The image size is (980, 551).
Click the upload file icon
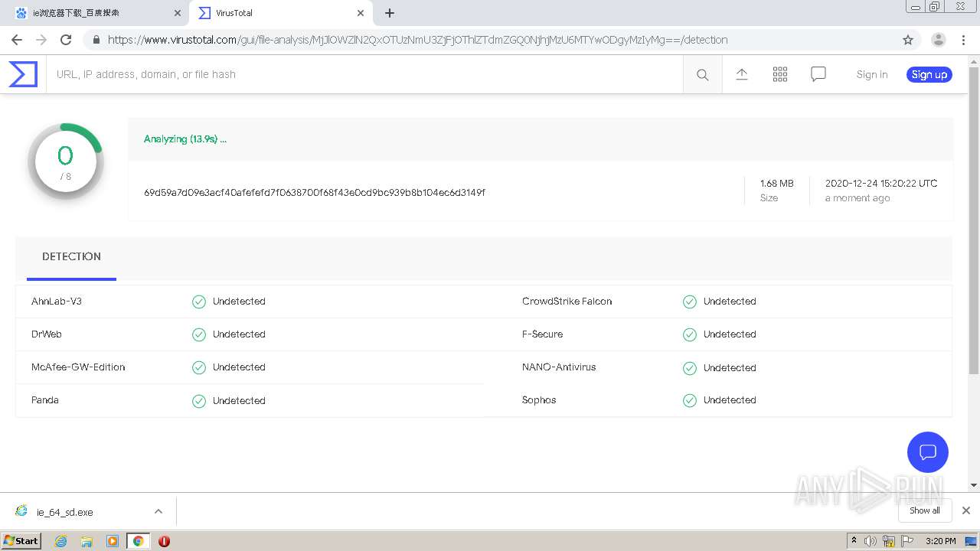click(742, 74)
